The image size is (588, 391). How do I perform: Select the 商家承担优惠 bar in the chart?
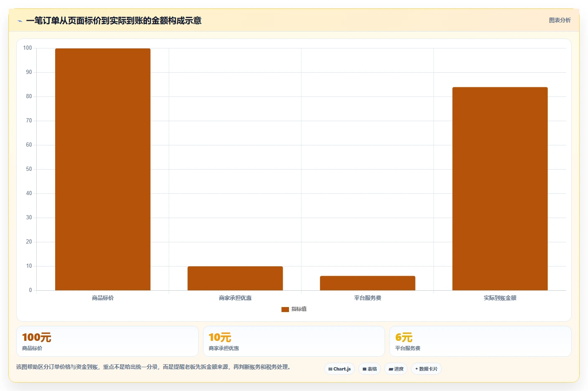pyautogui.click(x=235, y=278)
